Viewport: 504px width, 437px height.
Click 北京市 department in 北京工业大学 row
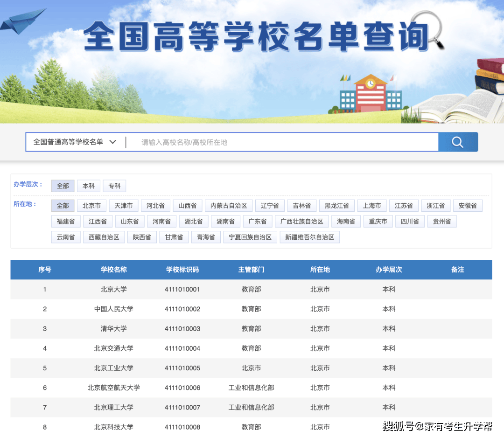(251, 368)
